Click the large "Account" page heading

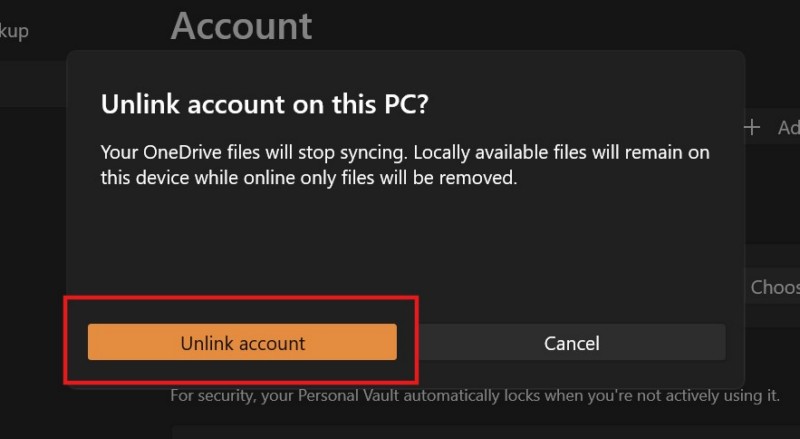point(241,26)
